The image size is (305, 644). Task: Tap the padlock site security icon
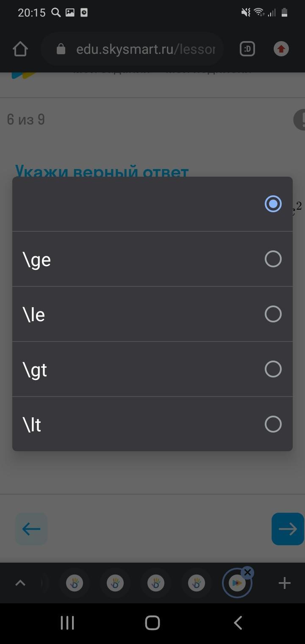click(61, 49)
